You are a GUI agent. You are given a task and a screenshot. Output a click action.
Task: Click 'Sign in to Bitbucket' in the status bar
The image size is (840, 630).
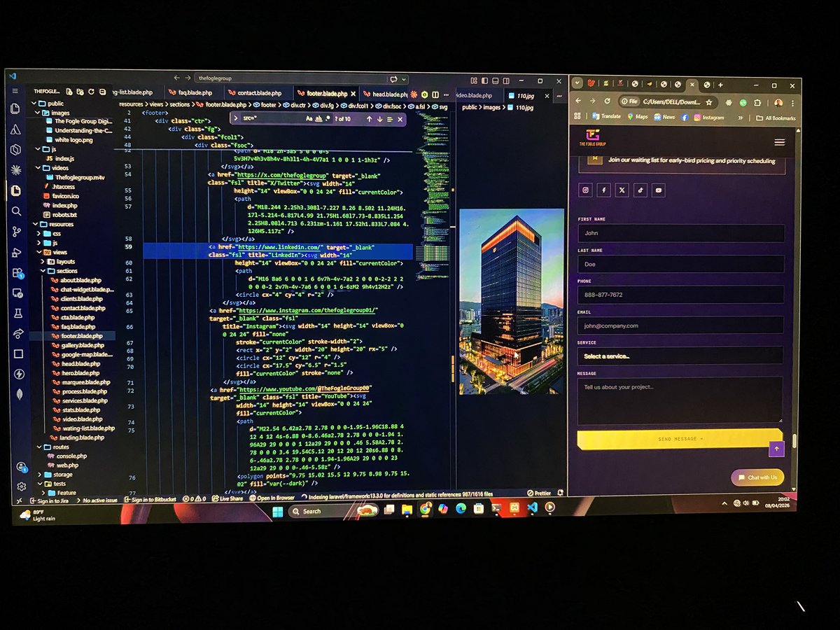pos(151,498)
